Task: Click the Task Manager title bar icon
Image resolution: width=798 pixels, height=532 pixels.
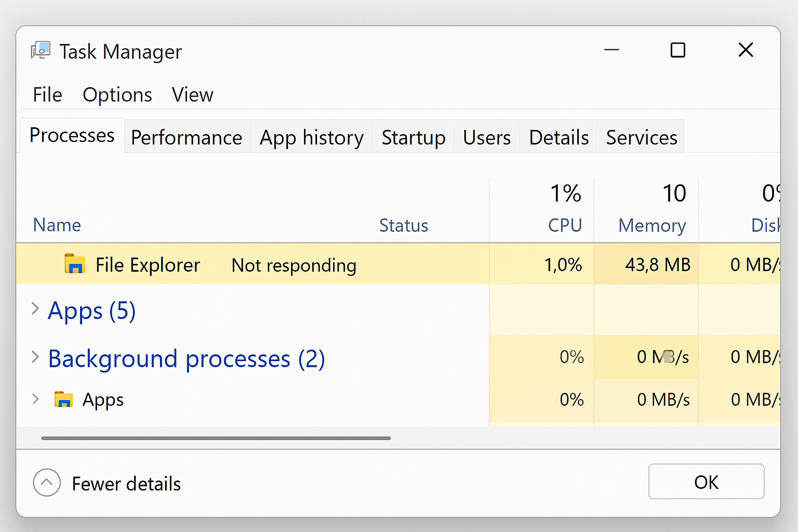Action: (41, 51)
